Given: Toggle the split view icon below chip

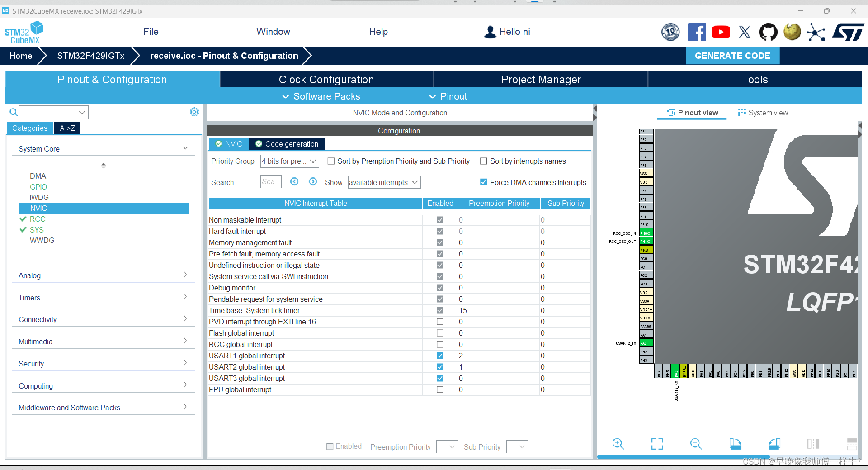Looking at the screenshot, I should 813,444.
